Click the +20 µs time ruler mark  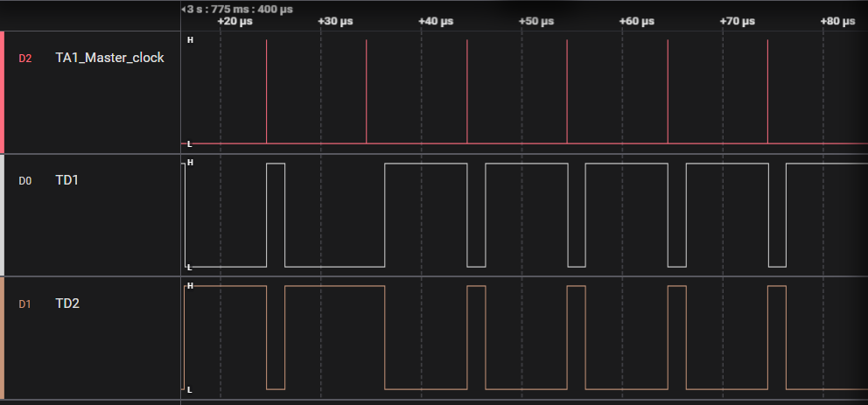234,22
